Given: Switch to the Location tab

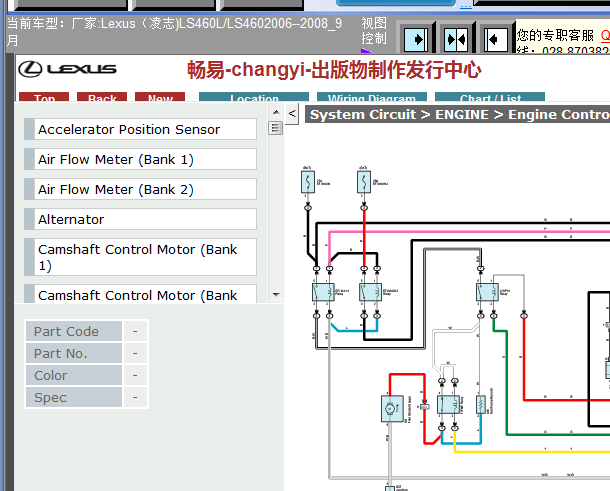Looking at the screenshot, I should click(x=254, y=97).
